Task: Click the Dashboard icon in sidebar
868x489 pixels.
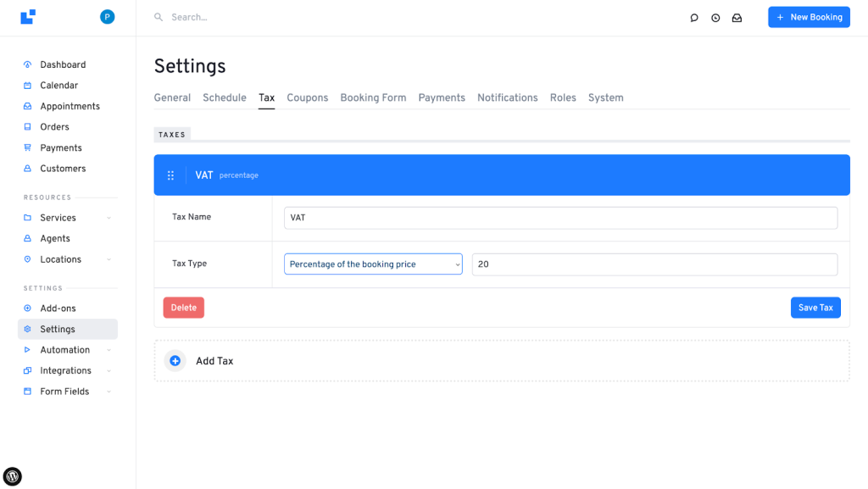Action: [x=27, y=64]
